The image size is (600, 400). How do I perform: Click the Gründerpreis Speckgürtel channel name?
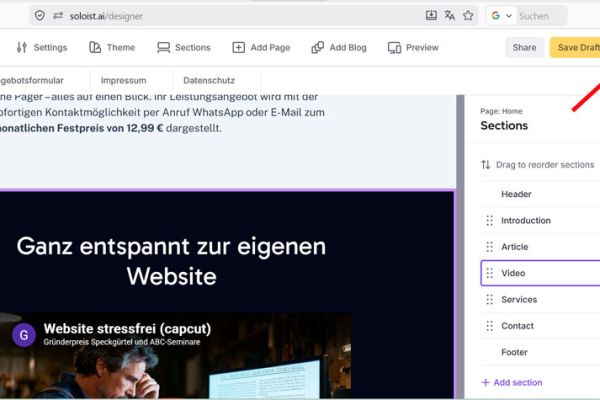[122, 342]
